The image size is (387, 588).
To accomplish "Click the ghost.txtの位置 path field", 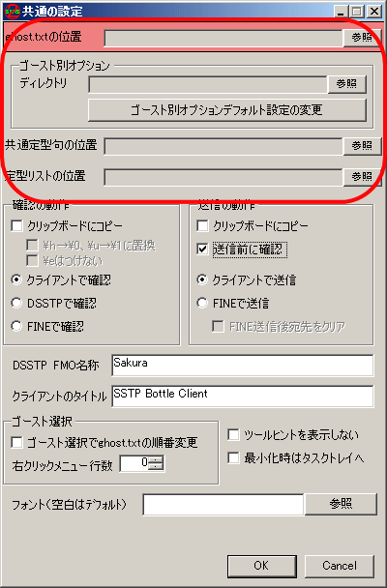I will [223, 39].
